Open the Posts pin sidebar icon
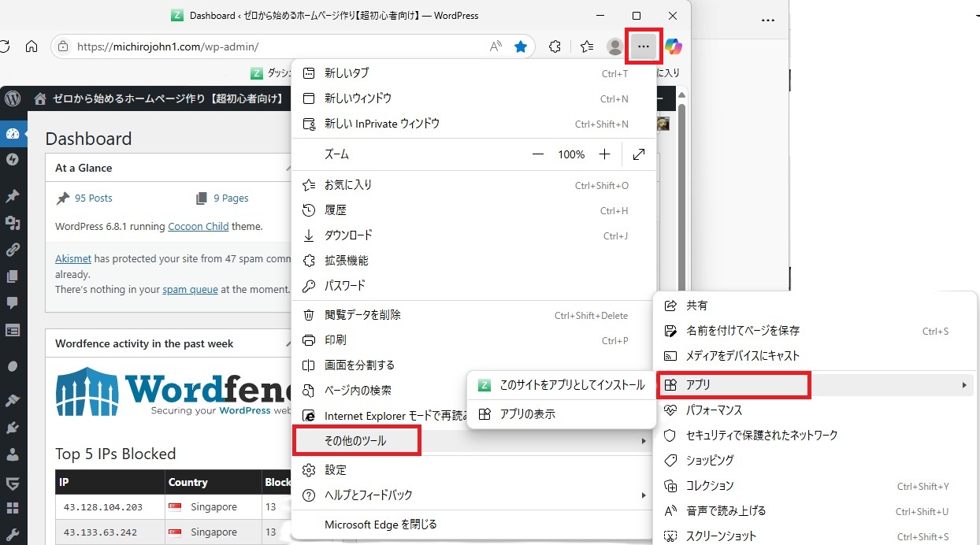980x545 pixels. pyautogui.click(x=13, y=196)
